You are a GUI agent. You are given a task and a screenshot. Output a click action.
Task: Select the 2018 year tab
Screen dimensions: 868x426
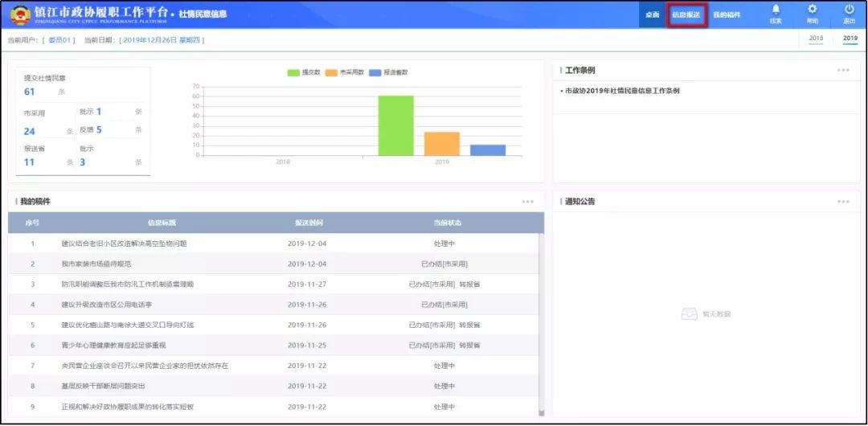point(816,39)
